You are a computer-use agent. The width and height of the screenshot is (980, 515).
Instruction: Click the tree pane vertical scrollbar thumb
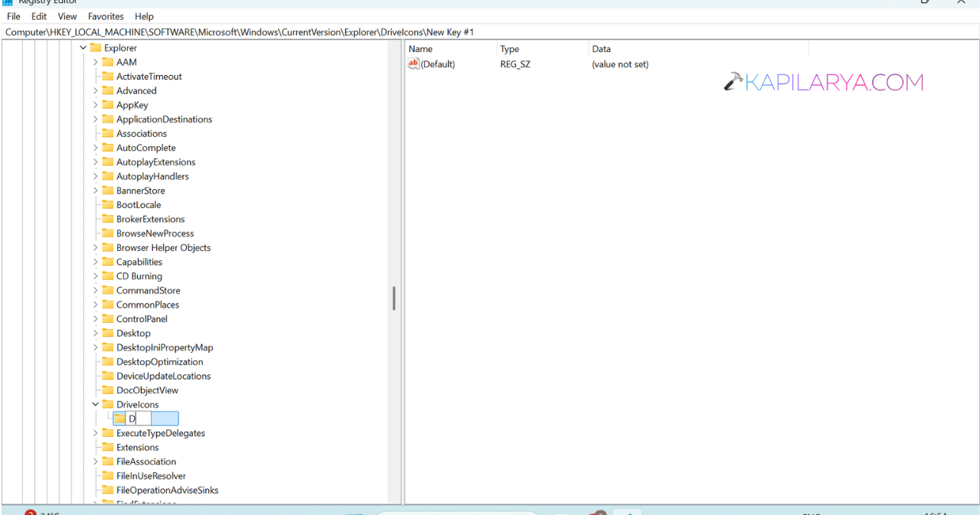pyautogui.click(x=394, y=298)
